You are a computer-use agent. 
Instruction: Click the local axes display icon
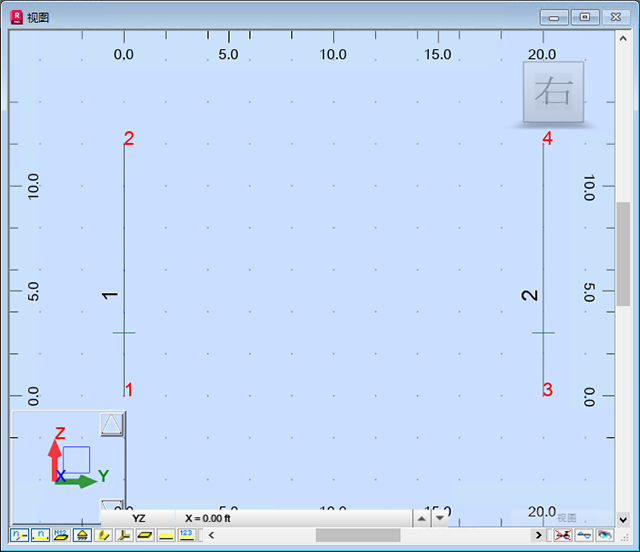tap(124, 536)
